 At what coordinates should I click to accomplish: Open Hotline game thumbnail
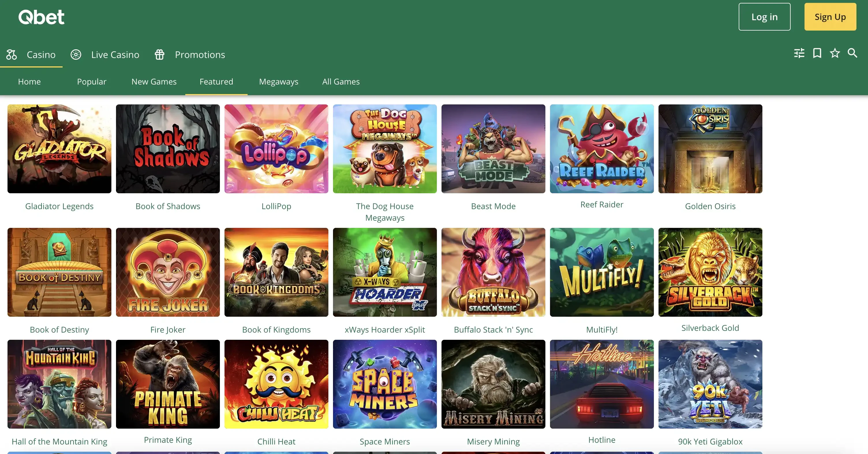[x=602, y=384]
